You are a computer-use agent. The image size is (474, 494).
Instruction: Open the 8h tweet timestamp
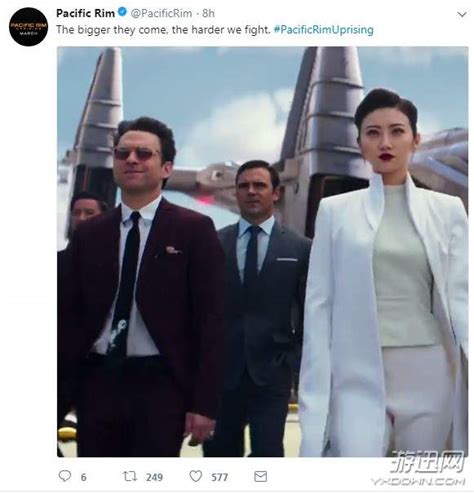(208, 13)
